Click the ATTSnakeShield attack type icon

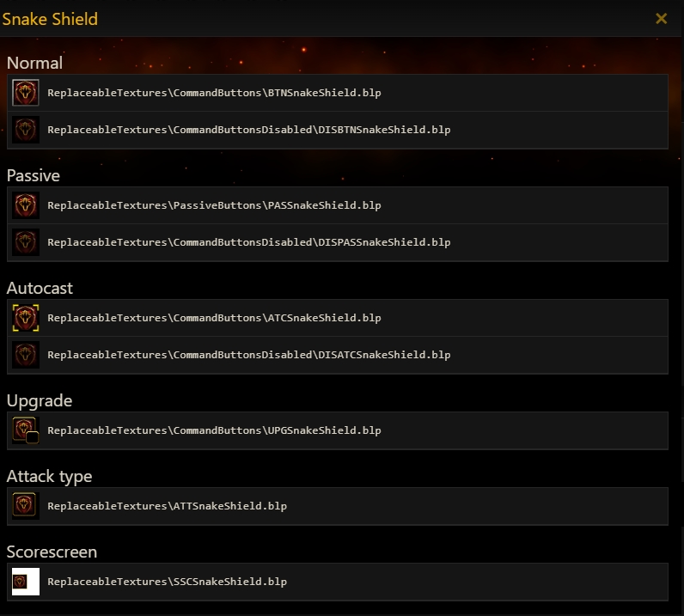(26, 506)
